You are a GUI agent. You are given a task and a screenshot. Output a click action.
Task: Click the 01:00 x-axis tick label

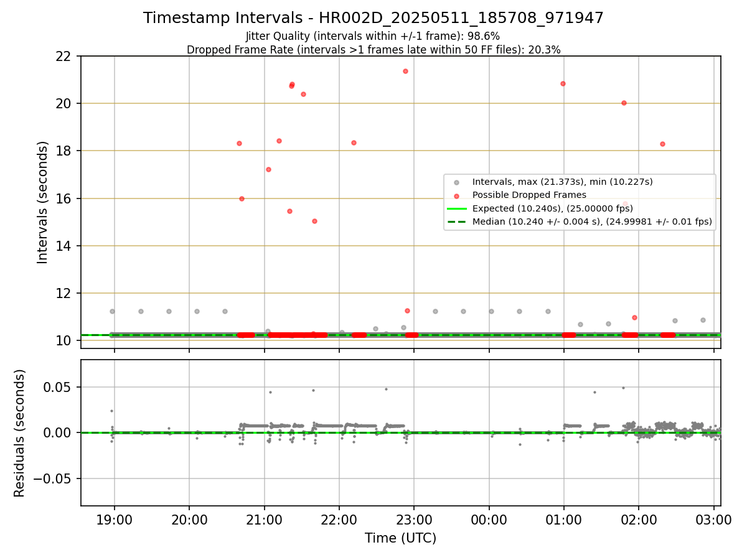(564, 519)
